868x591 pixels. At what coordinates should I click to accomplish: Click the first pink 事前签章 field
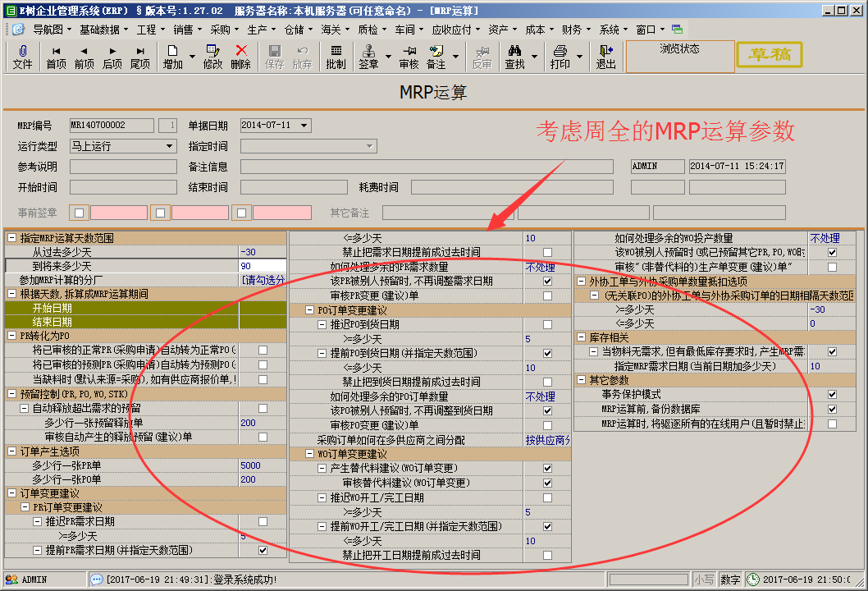coord(119,213)
